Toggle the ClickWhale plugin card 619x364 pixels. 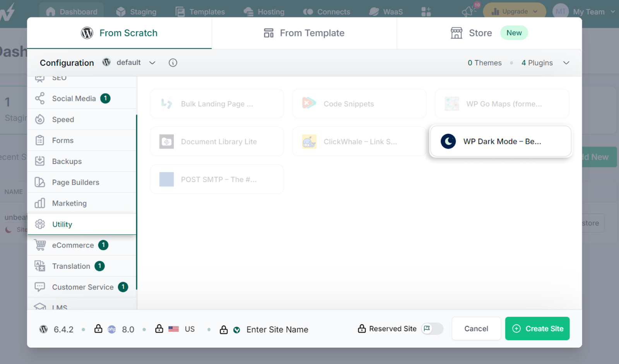click(359, 142)
